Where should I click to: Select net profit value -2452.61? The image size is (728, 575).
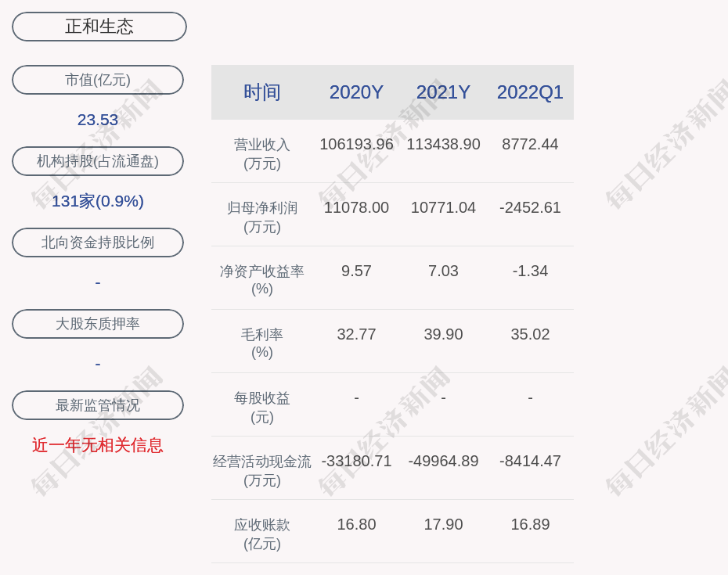click(x=530, y=207)
